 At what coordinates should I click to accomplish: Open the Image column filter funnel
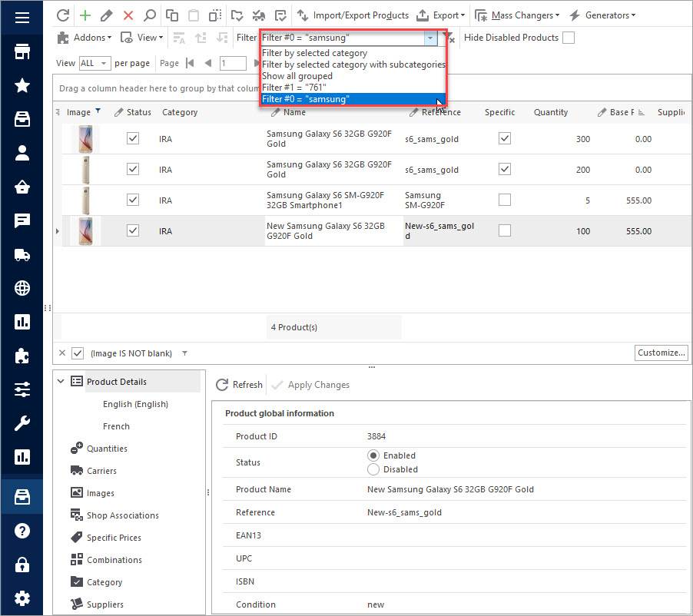98,111
